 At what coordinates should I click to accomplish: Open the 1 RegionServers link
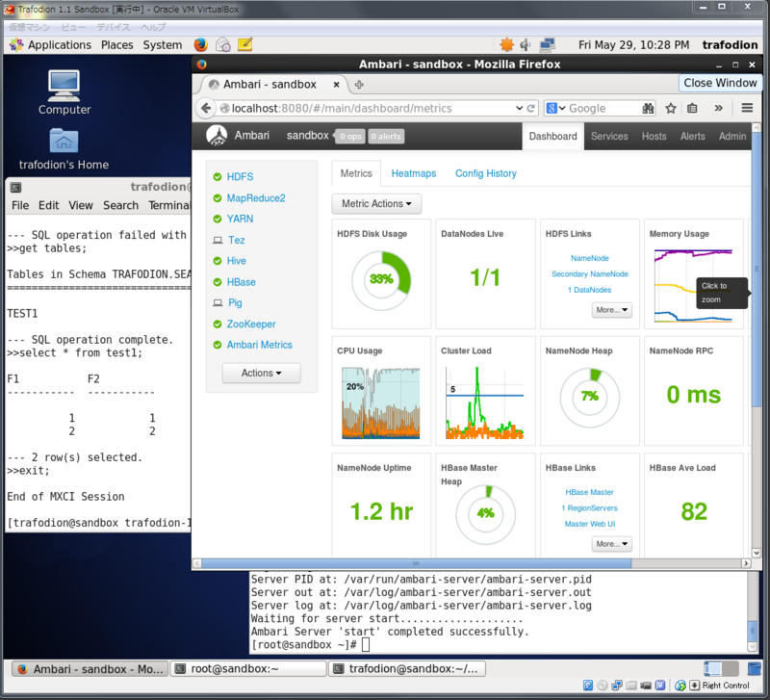pyautogui.click(x=589, y=508)
